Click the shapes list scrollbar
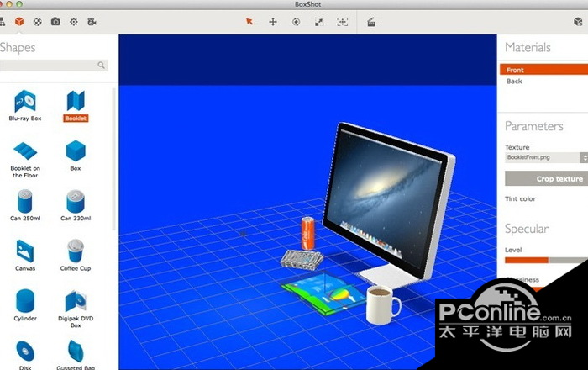Viewport: 588px width, 370px height. click(113, 160)
